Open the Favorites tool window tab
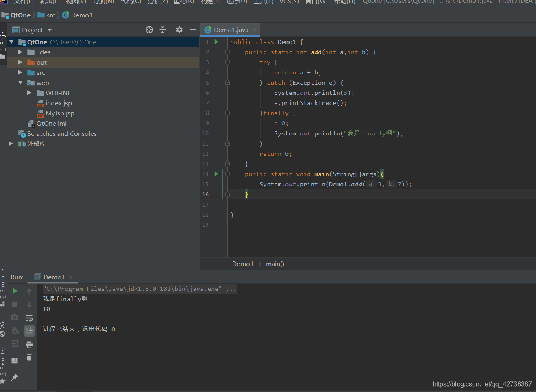This screenshot has width=536, height=392. 3,365
